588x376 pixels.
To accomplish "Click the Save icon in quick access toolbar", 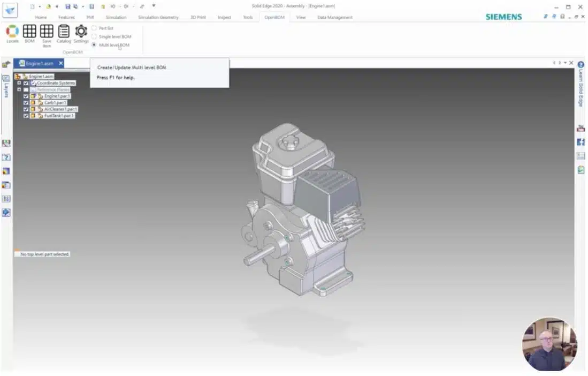I will 67,6.
